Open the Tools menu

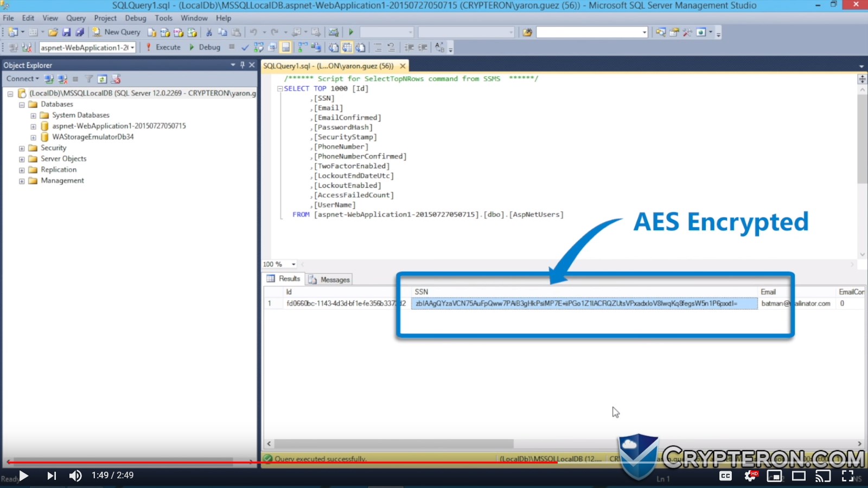point(164,18)
